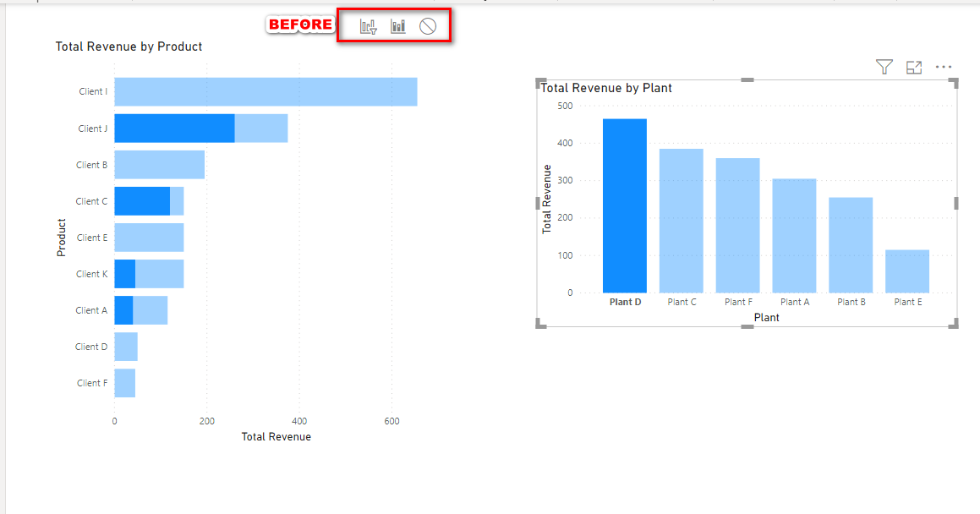
Task: Select the Plant F bar
Action: point(737,226)
